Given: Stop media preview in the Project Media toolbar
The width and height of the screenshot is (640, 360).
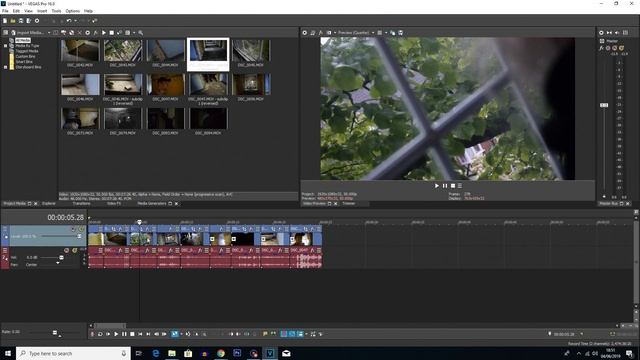Looking at the screenshot, I should [111, 33].
